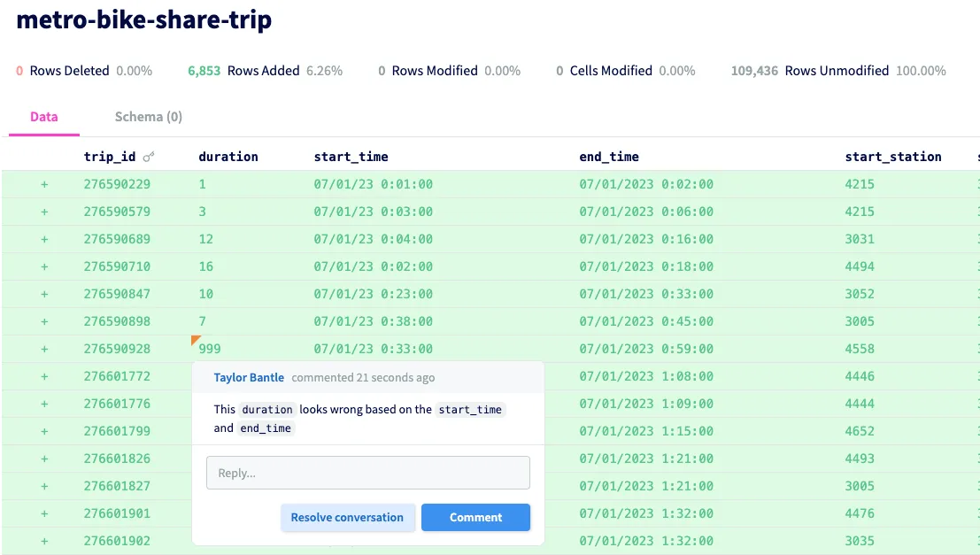Click the start_time column header

351,157
